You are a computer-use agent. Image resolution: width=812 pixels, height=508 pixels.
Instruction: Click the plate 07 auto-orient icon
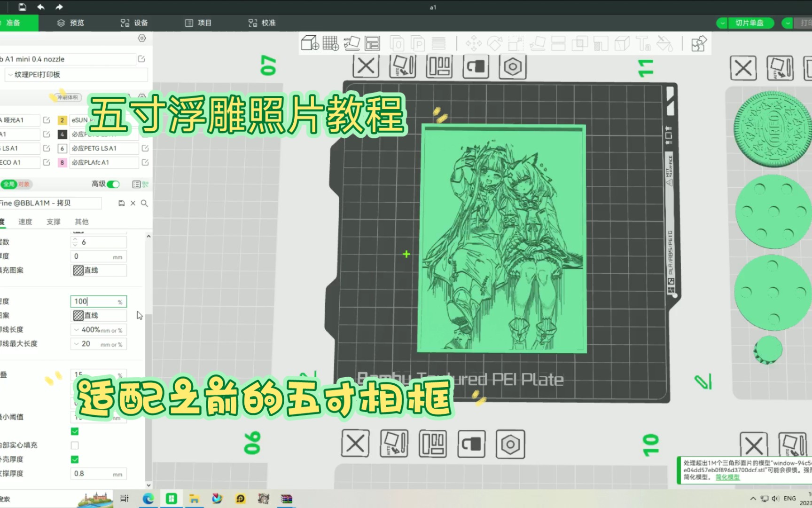[x=403, y=66]
